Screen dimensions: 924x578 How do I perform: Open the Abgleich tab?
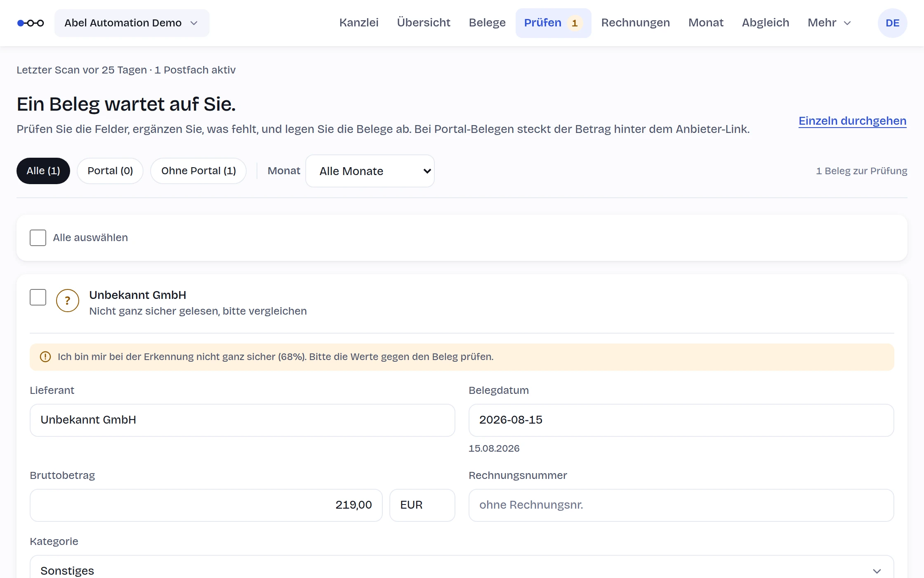click(x=766, y=23)
